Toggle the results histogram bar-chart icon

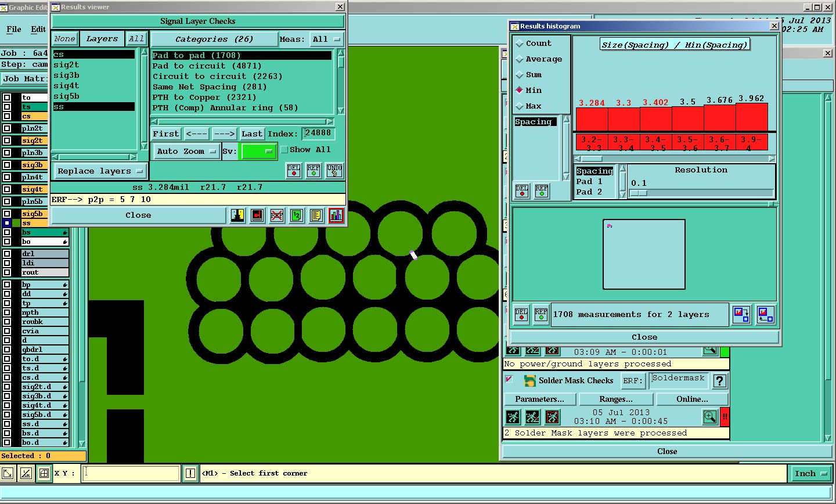(x=336, y=215)
